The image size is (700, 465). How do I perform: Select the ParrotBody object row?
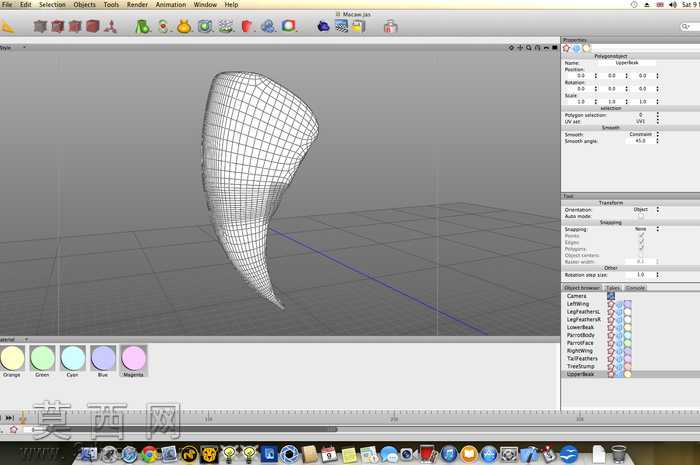pyautogui.click(x=630, y=335)
